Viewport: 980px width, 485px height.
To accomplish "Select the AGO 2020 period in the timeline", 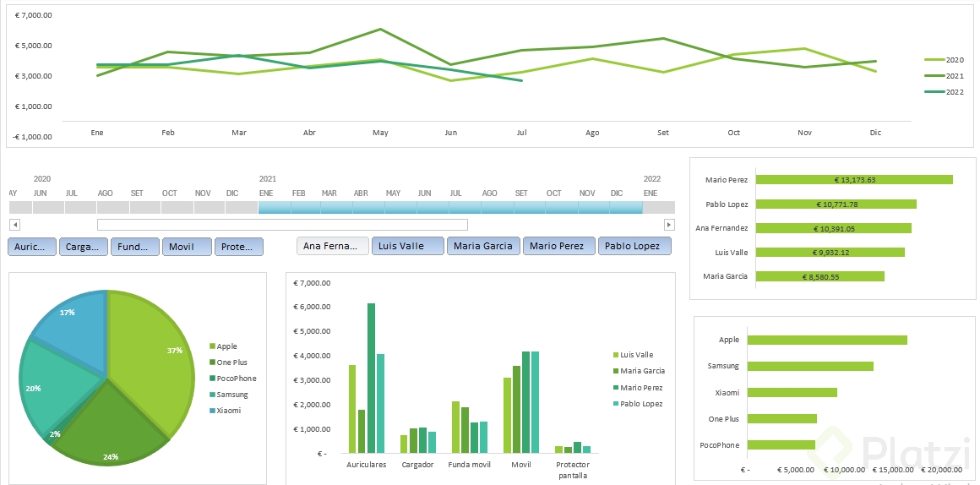I will click(x=113, y=208).
